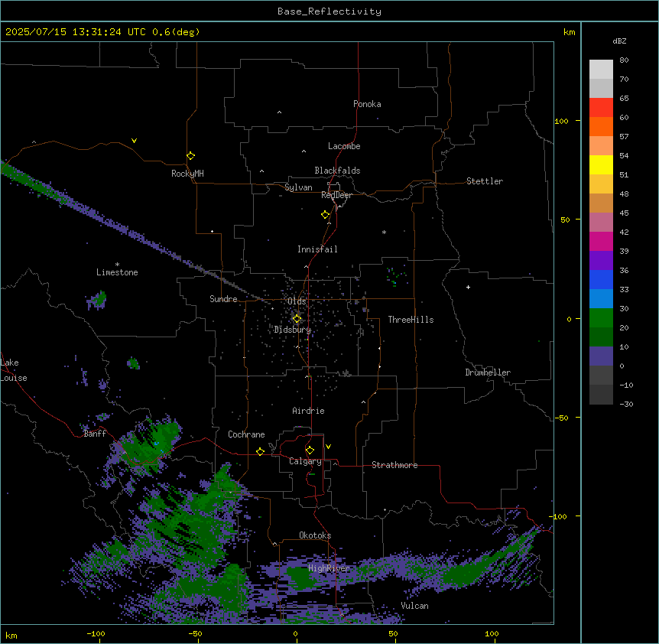Click the dBZ legend heading
The height and width of the screenshot is (644, 659).
tap(619, 41)
